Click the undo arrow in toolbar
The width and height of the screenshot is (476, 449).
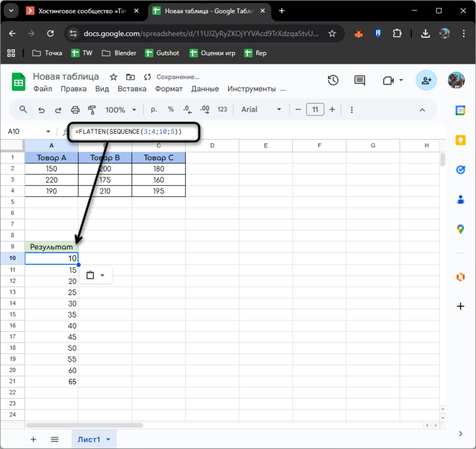point(41,110)
